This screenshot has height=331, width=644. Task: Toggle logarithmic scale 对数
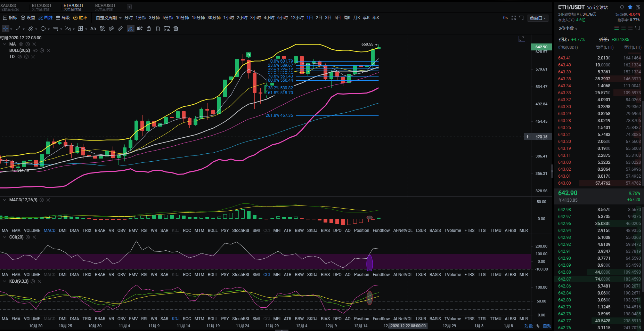[529, 326]
